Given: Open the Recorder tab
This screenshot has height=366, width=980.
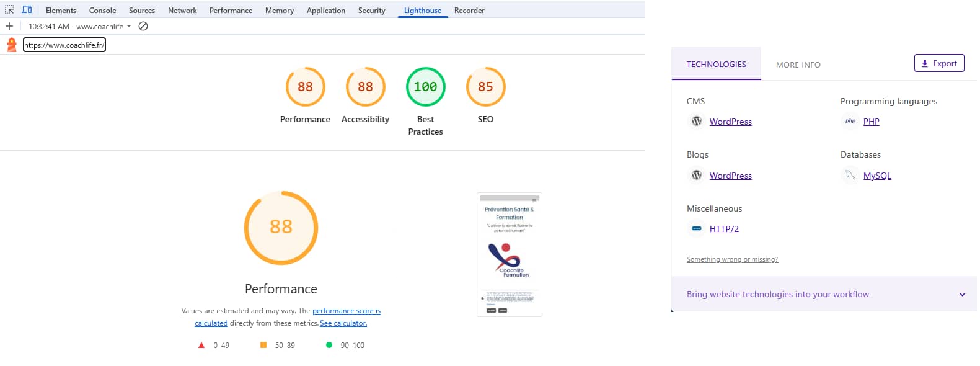Looking at the screenshot, I should [x=469, y=10].
